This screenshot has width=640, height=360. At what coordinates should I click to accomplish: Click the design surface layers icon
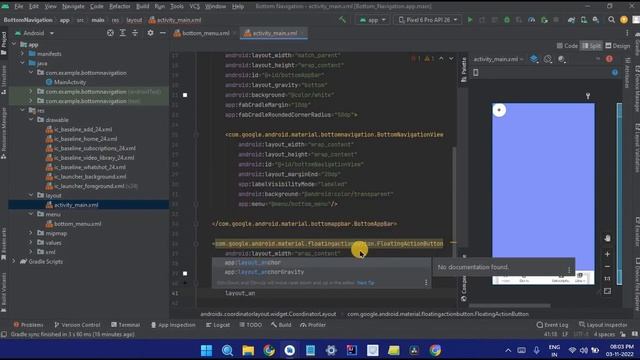pos(534,59)
